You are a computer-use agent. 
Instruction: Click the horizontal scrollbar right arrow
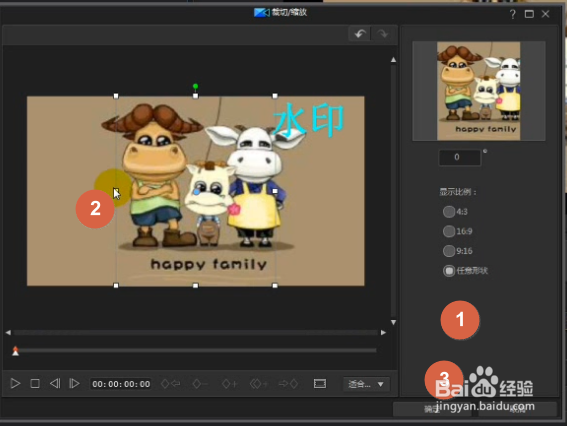pyautogui.click(x=383, y=332)
